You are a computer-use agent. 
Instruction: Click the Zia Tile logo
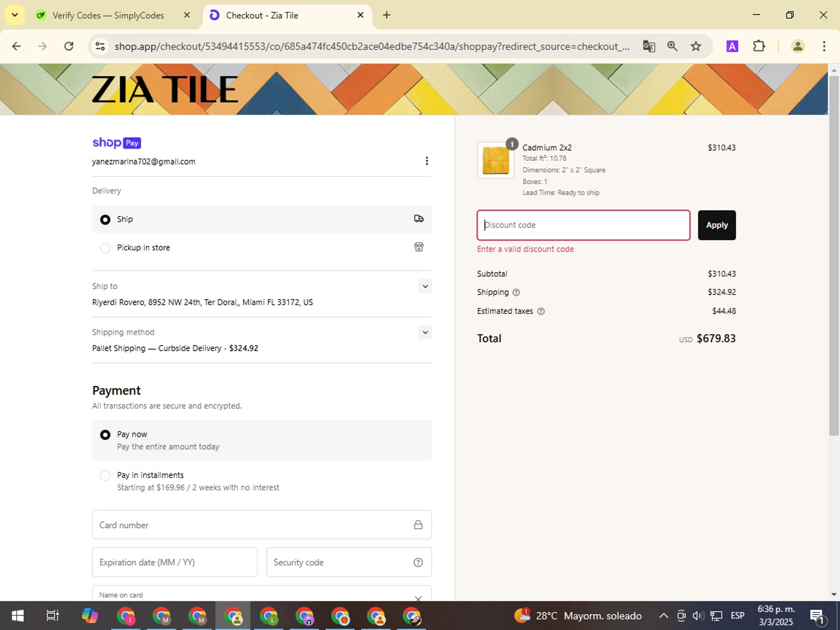coord(165,90)
